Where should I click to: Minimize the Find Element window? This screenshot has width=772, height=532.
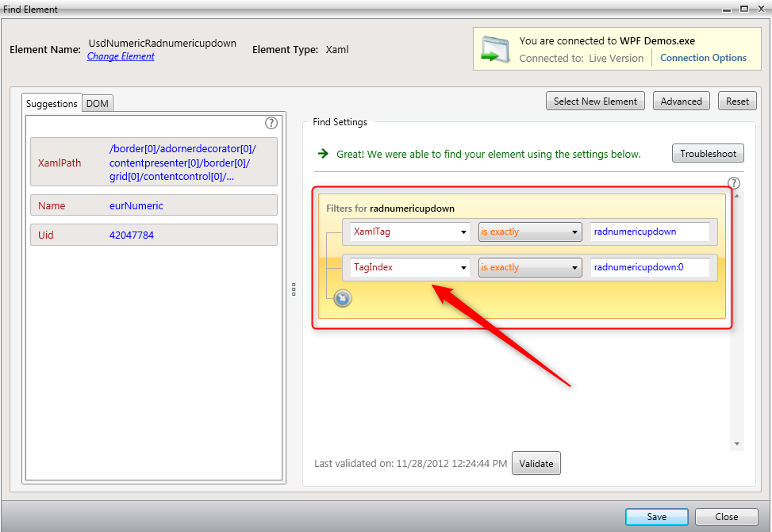coord(727,9)
